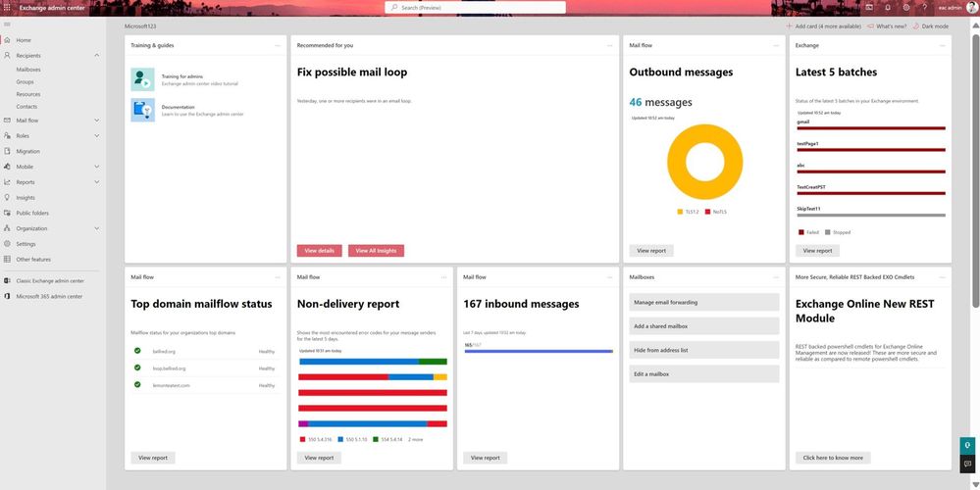View report for Top domain mailflow status
Viewport: 980px width, 490px height.
[x=153, y=458]
